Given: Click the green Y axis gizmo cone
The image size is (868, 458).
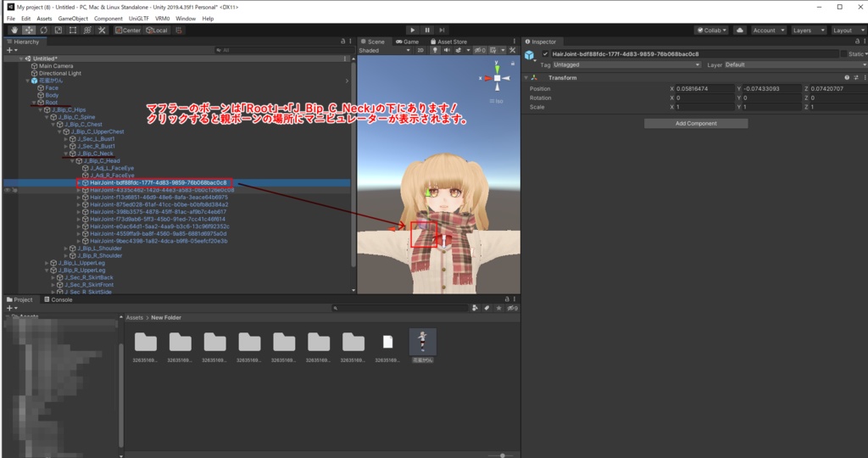Looking at the screenshot, I should [497, 69].
